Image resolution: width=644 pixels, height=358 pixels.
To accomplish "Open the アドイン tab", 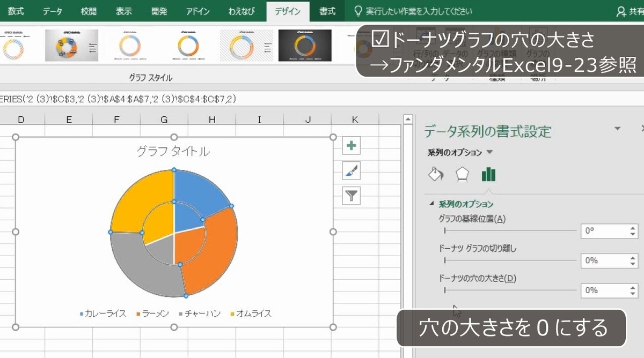I will pos(197,11).
